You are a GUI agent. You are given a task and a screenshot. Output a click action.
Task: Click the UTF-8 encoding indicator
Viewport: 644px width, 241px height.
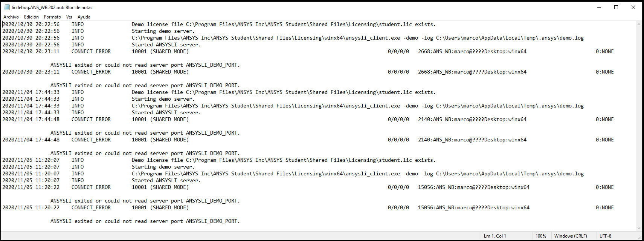606,236
